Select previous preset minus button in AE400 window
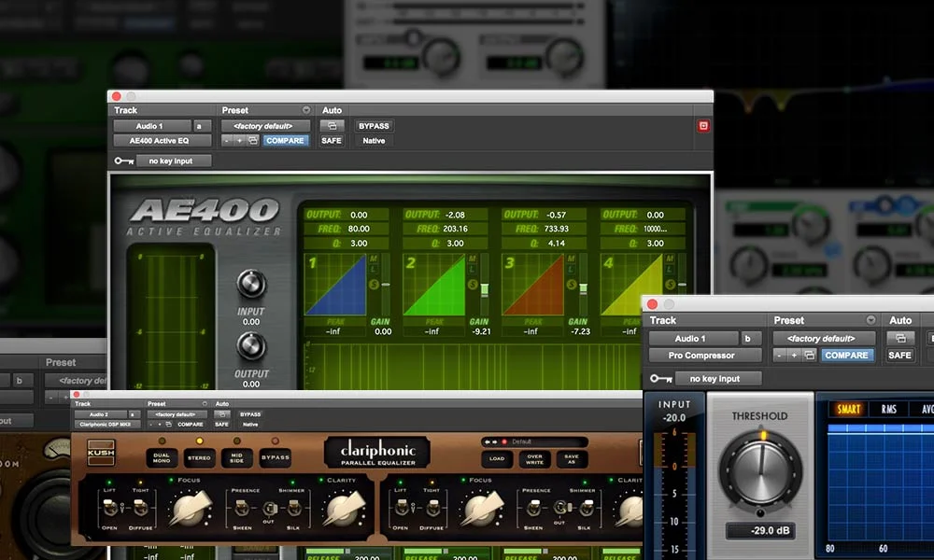The width and height of the screenshot is (934, 560). [226, 140]
